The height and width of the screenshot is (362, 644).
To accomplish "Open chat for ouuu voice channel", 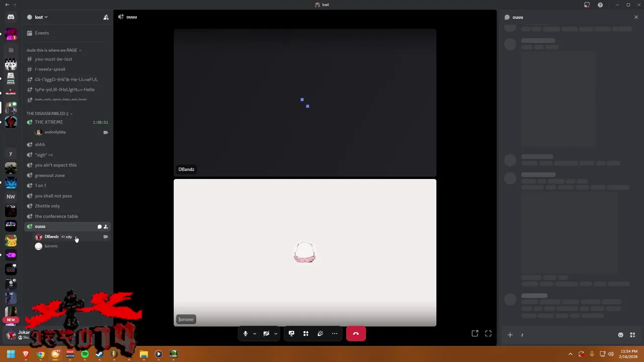I will (x=99, y=227).
